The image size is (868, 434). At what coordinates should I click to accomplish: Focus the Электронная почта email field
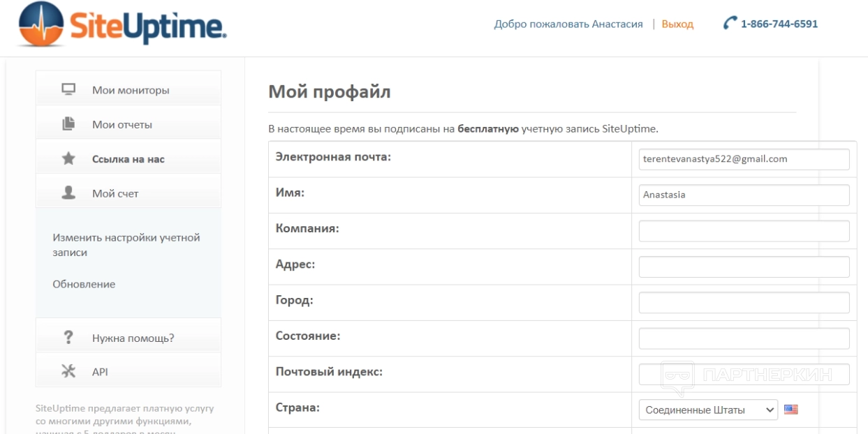744,159
